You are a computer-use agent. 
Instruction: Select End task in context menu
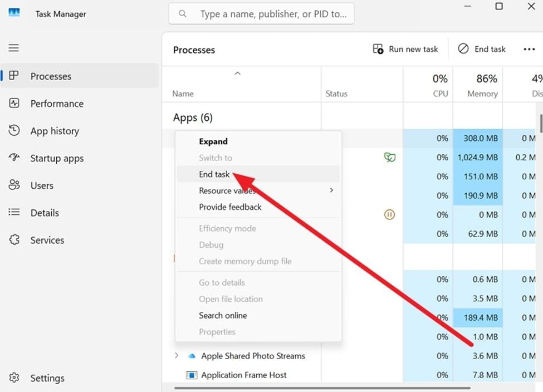(x=214, y=174)
